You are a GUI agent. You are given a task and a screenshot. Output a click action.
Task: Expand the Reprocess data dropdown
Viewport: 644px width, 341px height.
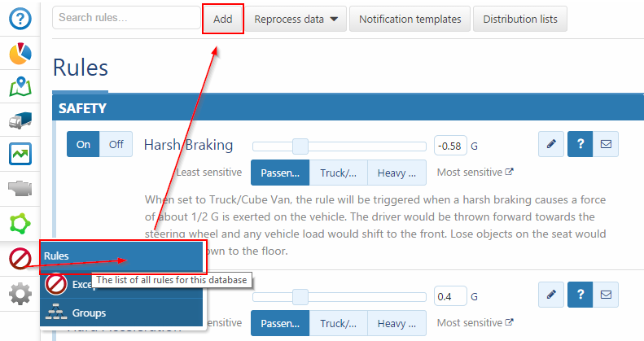tap(296, 20)
